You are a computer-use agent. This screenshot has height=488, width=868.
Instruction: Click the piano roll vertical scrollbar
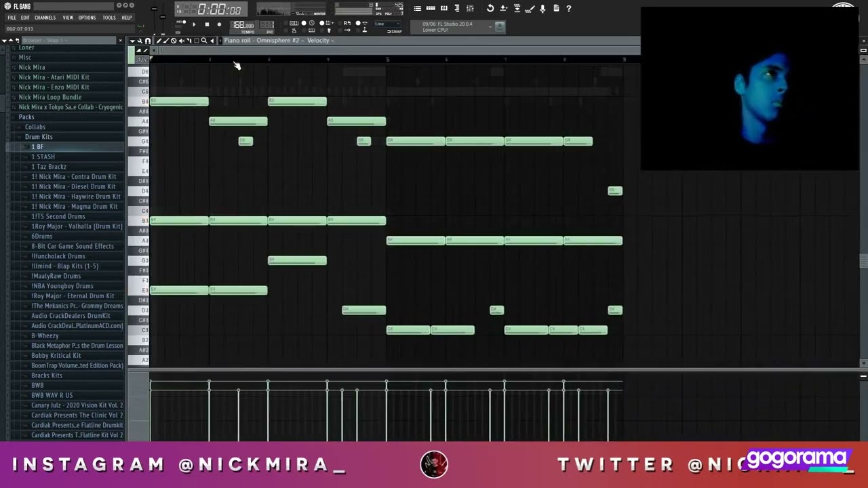point(863,261)
